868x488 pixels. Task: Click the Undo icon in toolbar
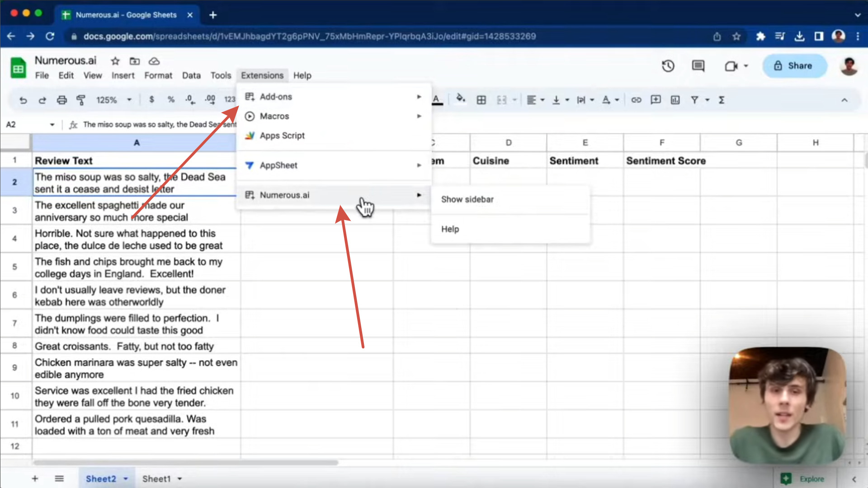23,100
